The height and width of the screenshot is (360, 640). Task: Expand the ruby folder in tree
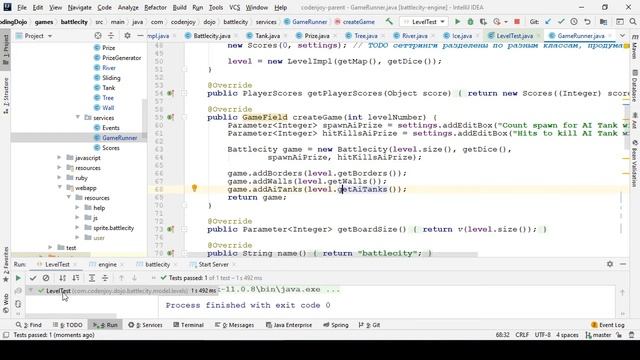click(59, 178)
